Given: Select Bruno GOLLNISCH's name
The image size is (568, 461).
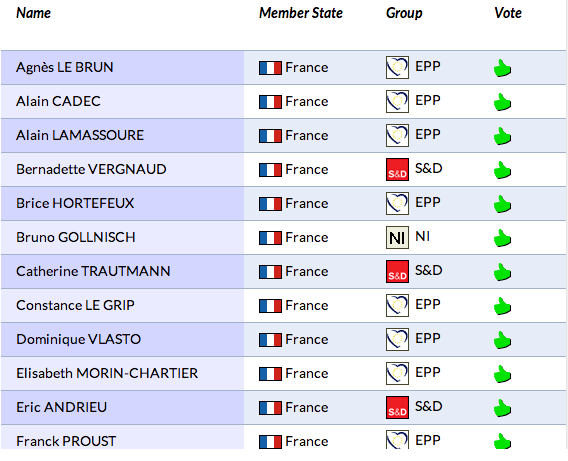Looking at the screenshot, I should pos(76,237).
